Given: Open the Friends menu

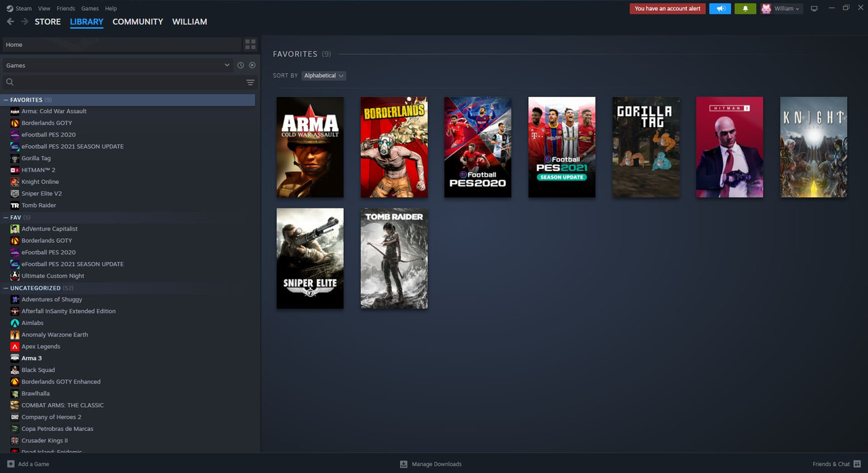Looking at the screenshot, I should pyautogui.click(x=66, y=9).
